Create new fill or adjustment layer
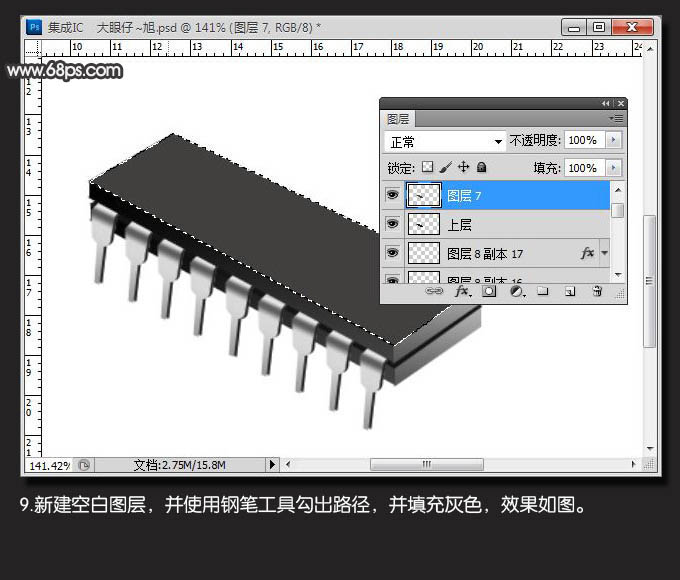This screenshot has width=680, height=580. pos(517,292)
